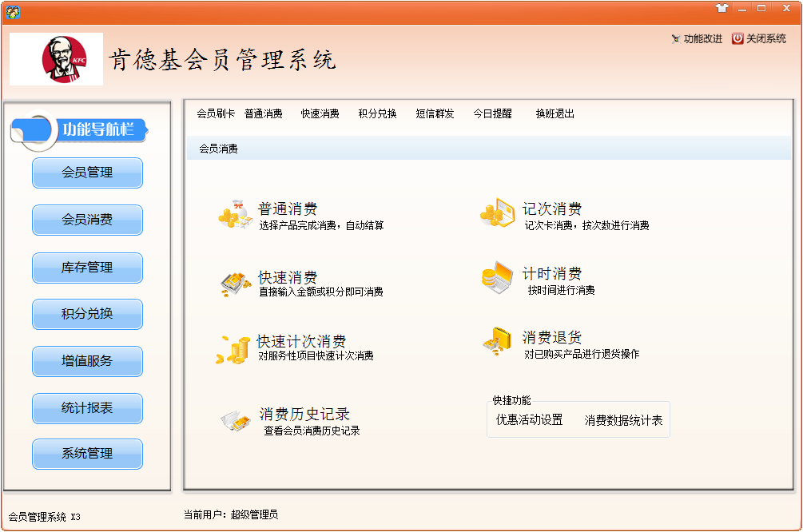Screen dimensions: 803x532
Task: Click the 消费退货 heading text
Action: click(552, 338)
